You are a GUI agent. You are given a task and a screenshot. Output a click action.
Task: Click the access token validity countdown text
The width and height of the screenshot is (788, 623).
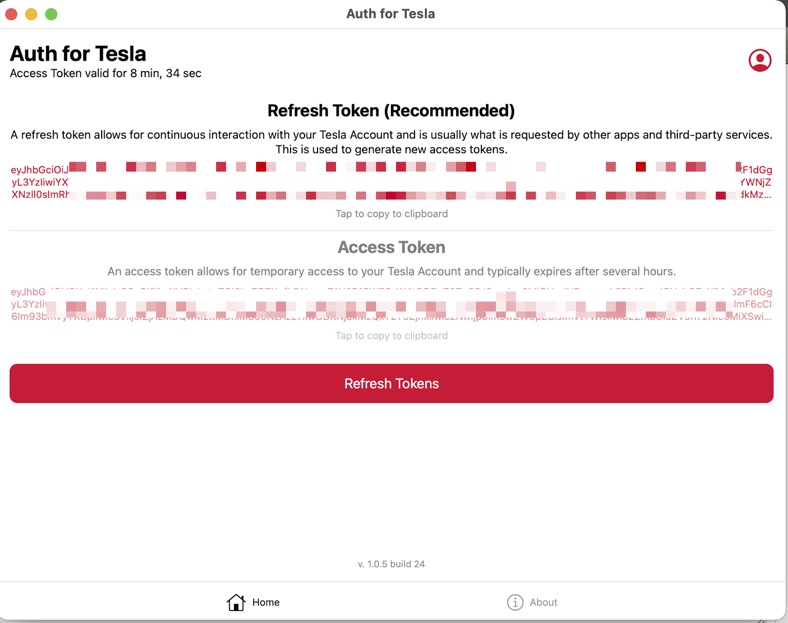(106, 73)
